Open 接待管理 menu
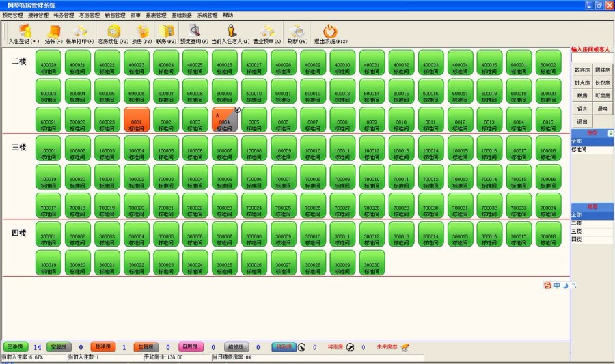This screenshot has height=364, width=615. click(x=38, y=15)
